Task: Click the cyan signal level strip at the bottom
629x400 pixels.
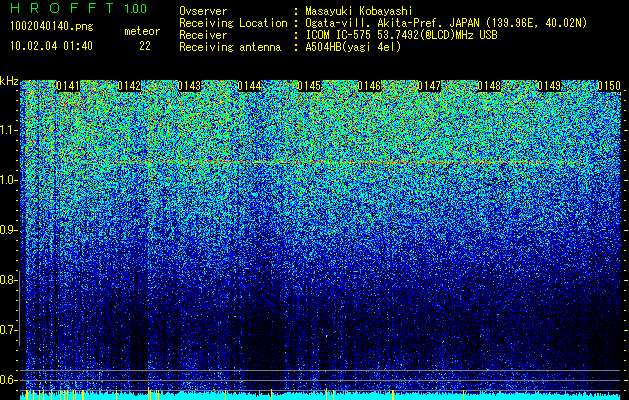Action: coord(321,396)
